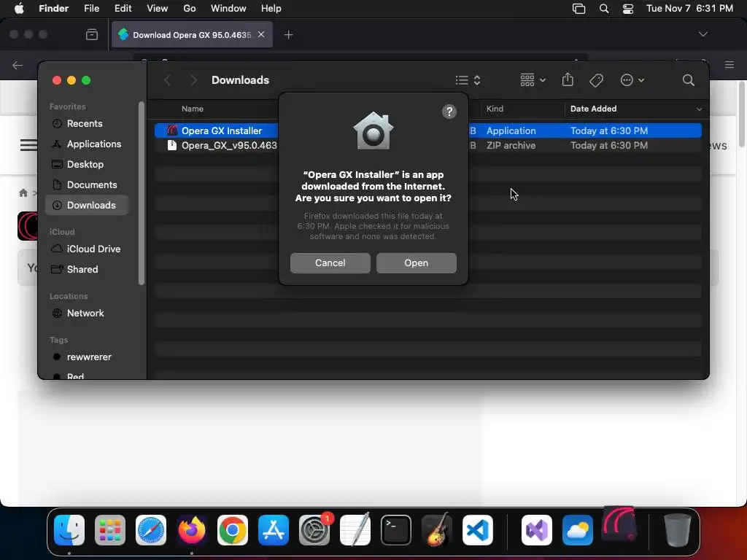Click browser back arrow behind Finder

pyautogui.click(x=18, y=65)
